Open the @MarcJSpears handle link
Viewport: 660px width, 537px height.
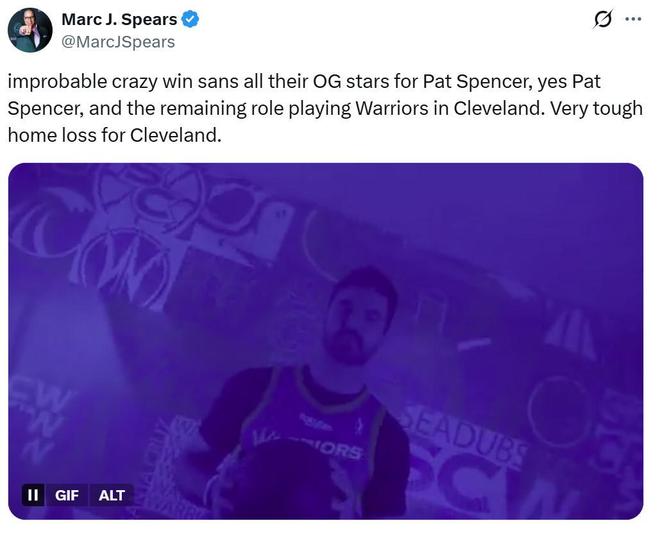click(x=118, y=41)
